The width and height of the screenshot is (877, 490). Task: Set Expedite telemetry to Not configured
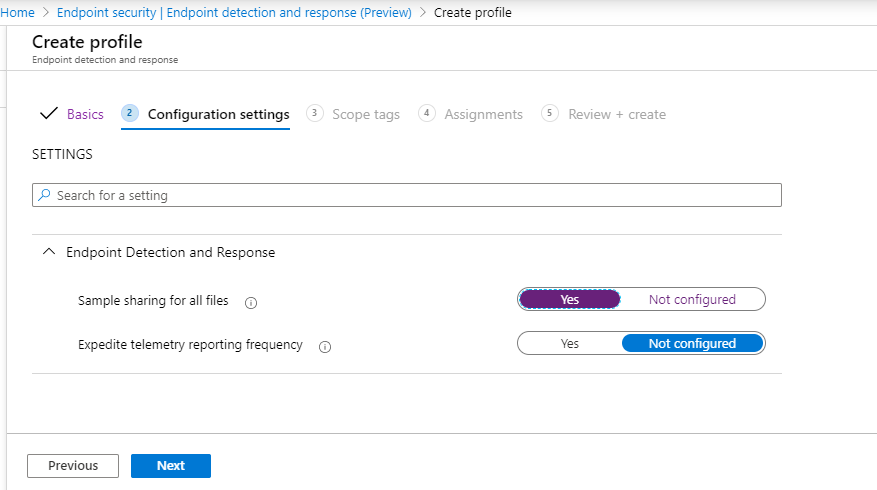tap(692, 343)
